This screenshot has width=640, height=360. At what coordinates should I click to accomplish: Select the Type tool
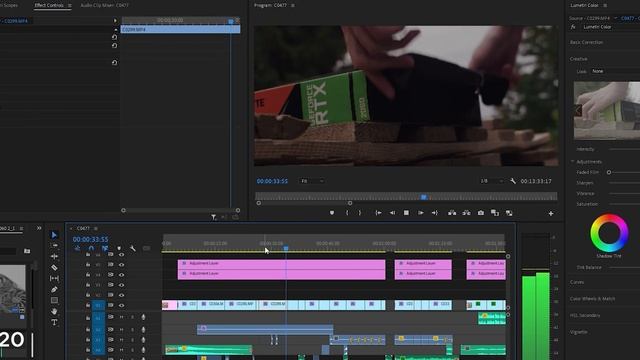pos(54,322)
